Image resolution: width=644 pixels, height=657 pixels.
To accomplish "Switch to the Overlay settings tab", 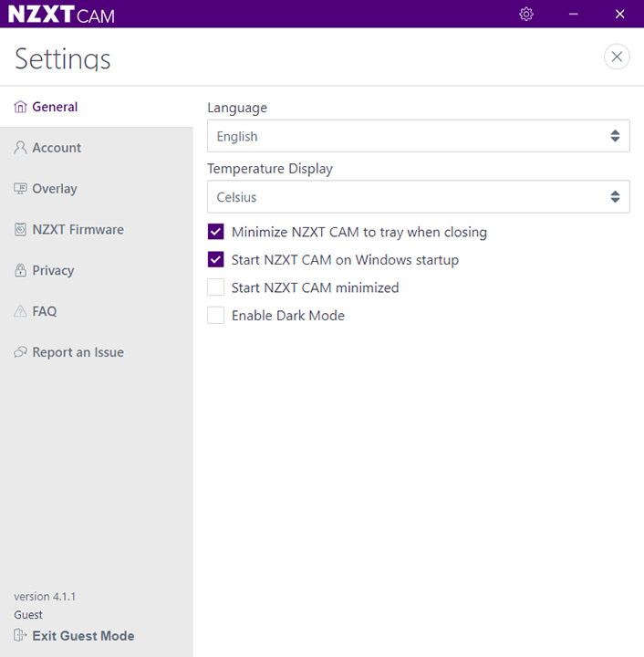I will coord(97,189).
